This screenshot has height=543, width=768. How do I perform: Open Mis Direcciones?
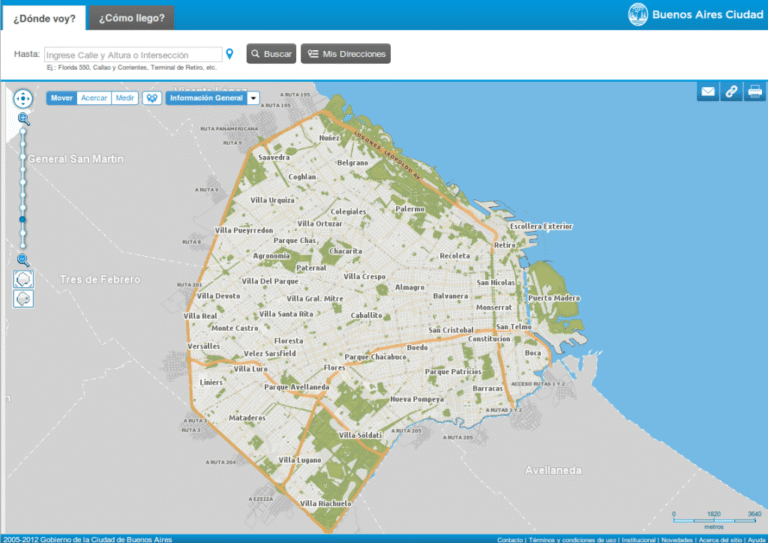point(346,54)
